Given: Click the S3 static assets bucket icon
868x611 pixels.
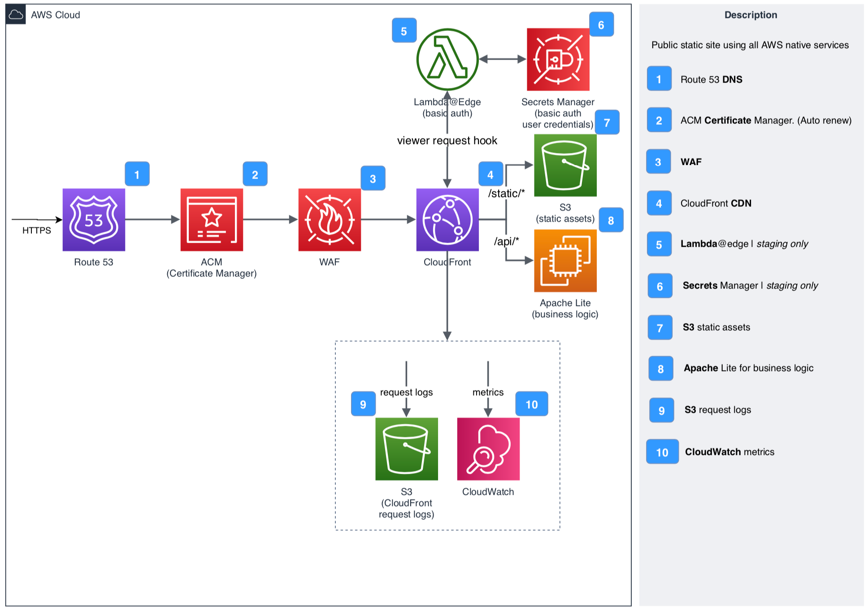Looking at the screenshot, I should click(x=565, y=165).
